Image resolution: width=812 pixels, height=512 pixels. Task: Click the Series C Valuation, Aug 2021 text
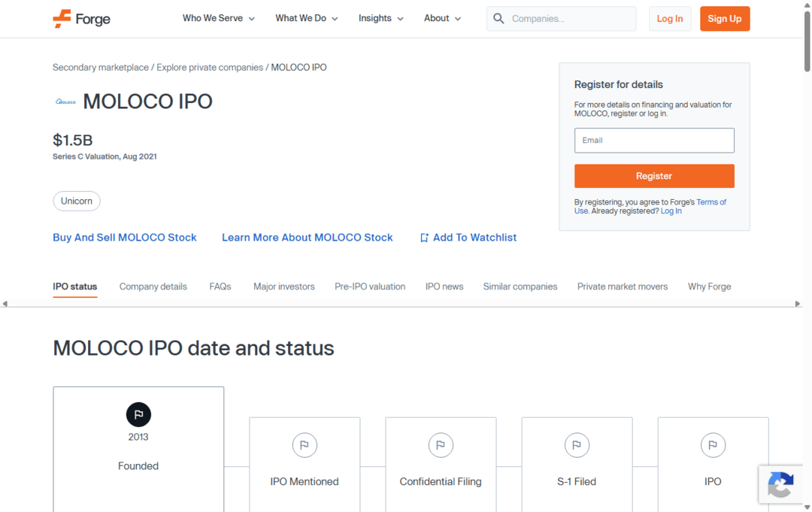click(x=105, y=156)
